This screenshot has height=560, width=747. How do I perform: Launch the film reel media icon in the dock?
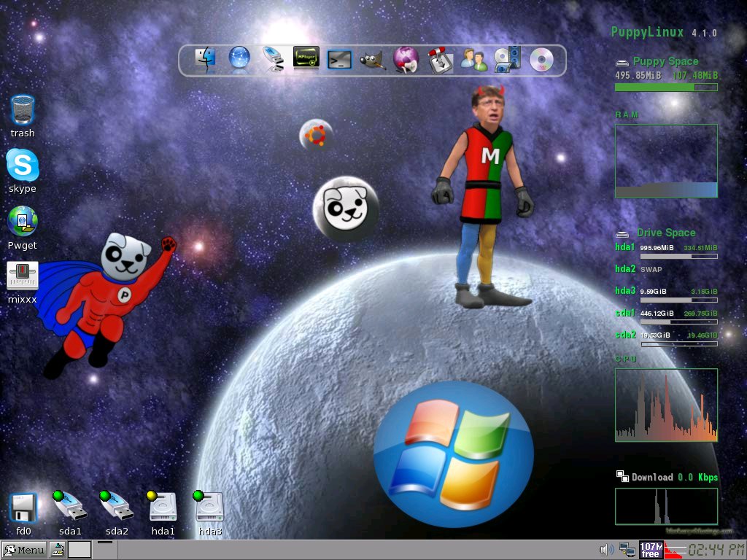click(x=507, y=60)
